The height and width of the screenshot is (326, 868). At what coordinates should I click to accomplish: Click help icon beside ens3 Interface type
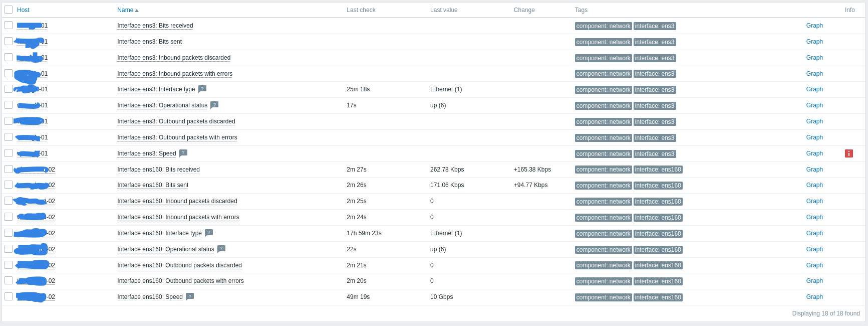coord(202,89)
